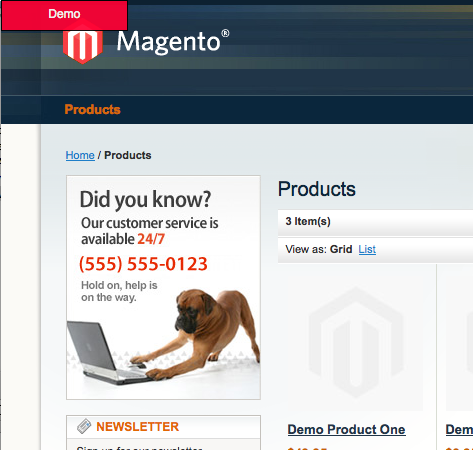Switch product view to List
Viewport: 473px width, 450px height.
(367, 249)
